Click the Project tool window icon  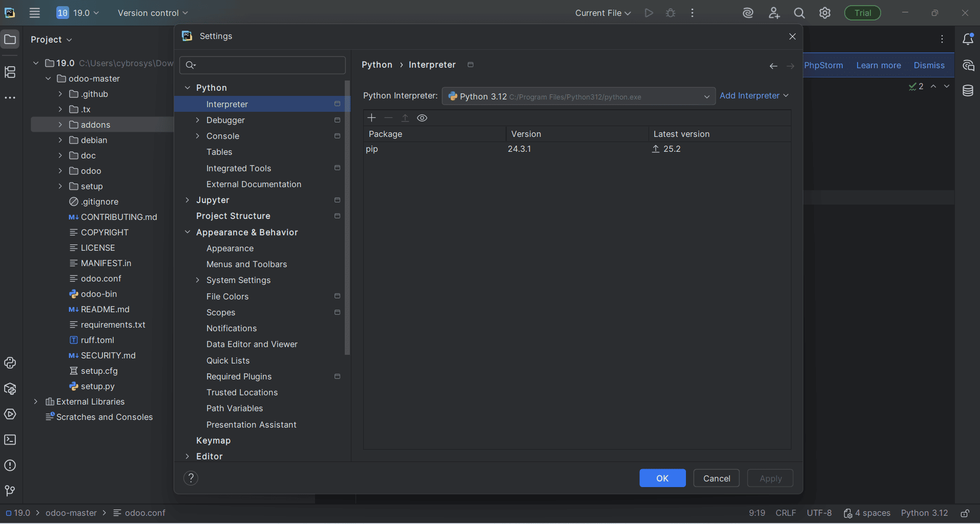(x=10, y=39)
